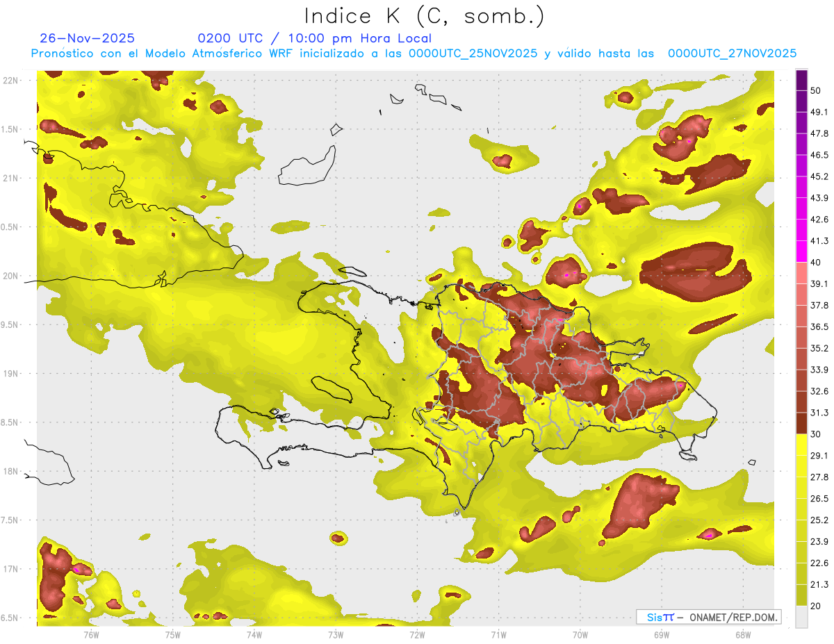Click the colorbar value 41.3
This screenshot has height=644, width=834.
pos(819,241)
